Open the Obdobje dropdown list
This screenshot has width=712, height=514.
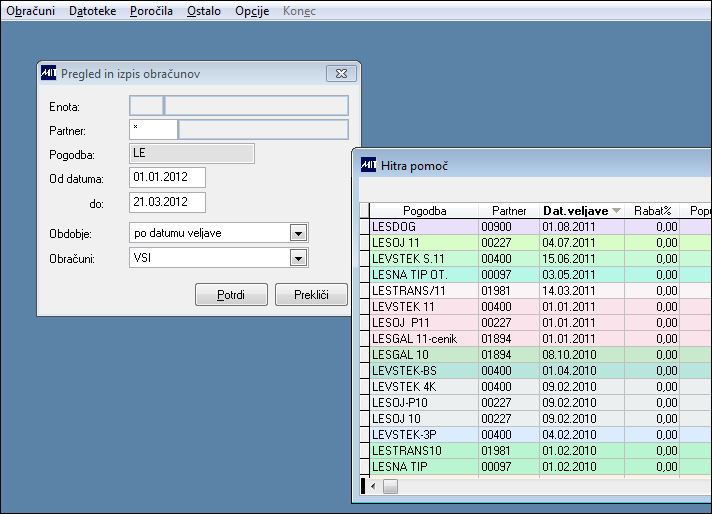coord(298,233)
